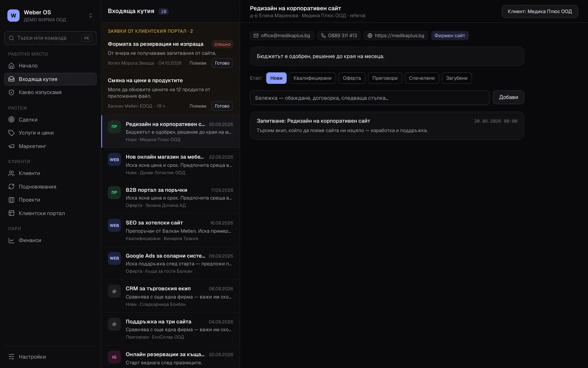This screenshot has width=588, height=368.
Task: Open the Клиент: Медика Плюс ООД button
Action: [x=540, y=12]
